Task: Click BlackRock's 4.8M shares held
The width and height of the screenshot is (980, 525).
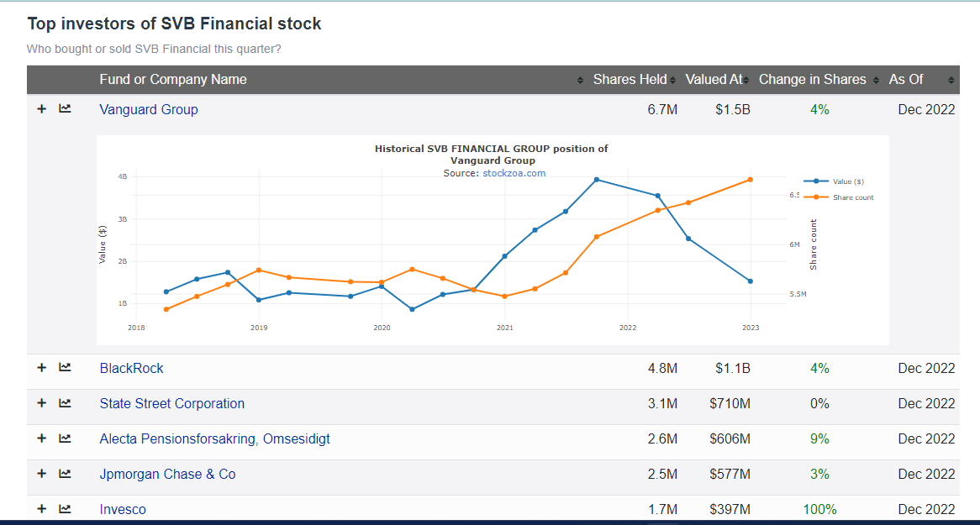Action: [662, 368]
